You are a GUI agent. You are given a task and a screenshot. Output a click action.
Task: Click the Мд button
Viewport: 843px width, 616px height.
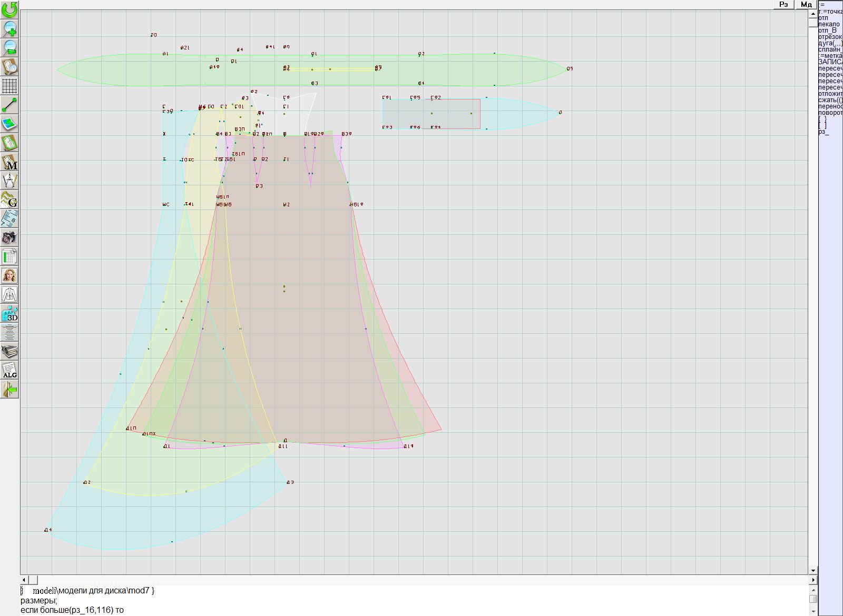[806, 5]
